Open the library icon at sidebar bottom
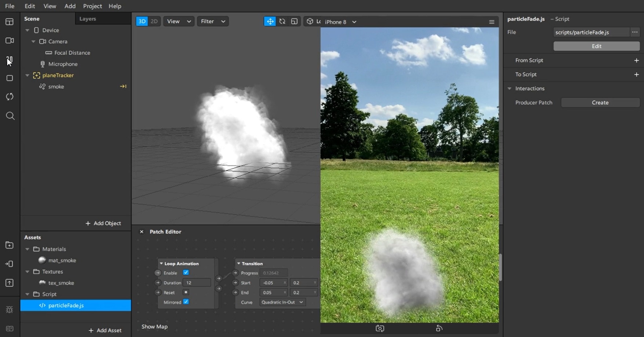Viewport: 644px width, 337px height. [10, 329]
